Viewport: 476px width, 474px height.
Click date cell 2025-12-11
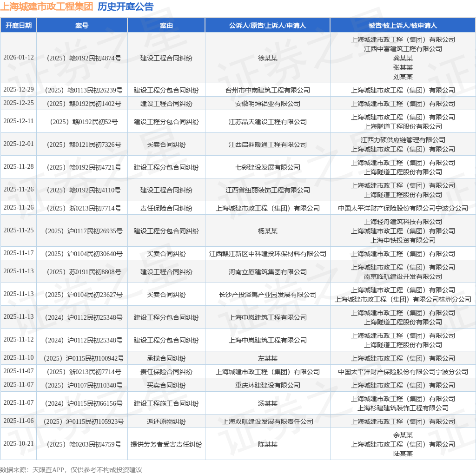pyautogui.click(x=19, y=121)
